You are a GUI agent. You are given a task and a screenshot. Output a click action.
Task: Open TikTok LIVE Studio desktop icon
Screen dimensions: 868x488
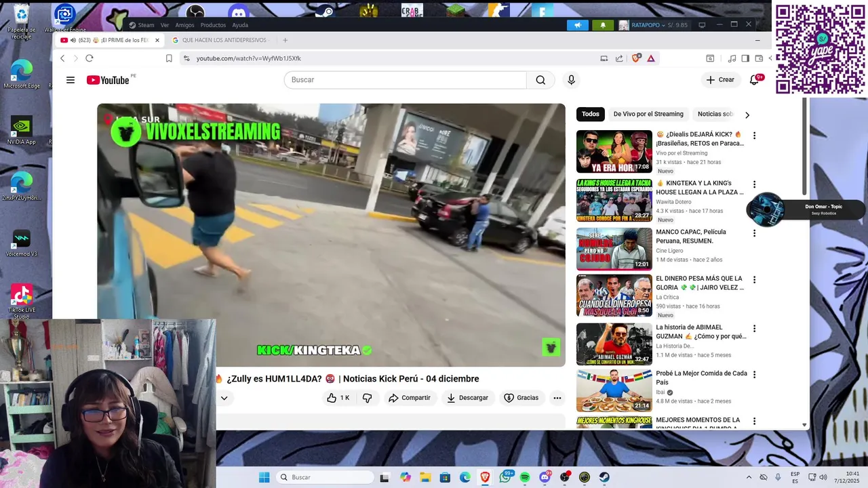click(22, 302)
